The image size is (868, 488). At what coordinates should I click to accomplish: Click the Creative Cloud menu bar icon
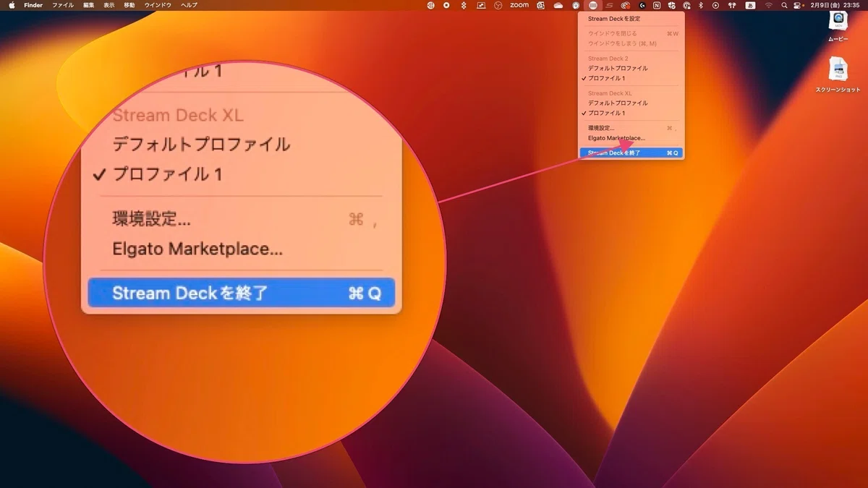click(x=625, y=5)
